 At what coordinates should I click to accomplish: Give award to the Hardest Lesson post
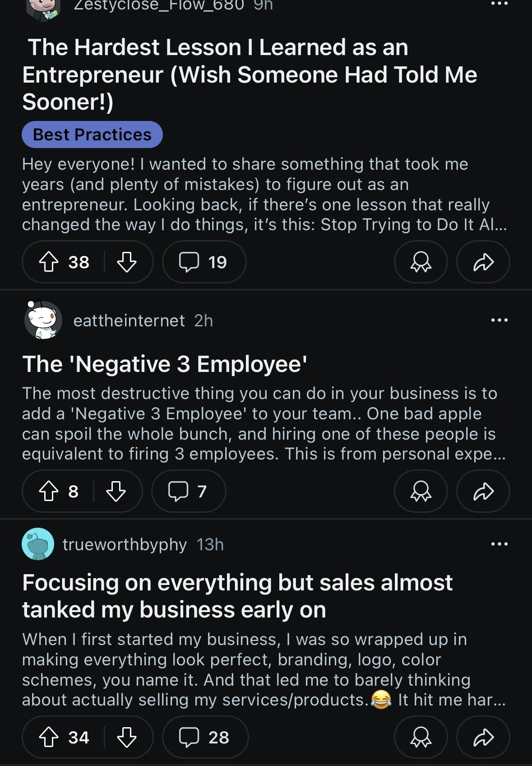(x=421, y=262)
